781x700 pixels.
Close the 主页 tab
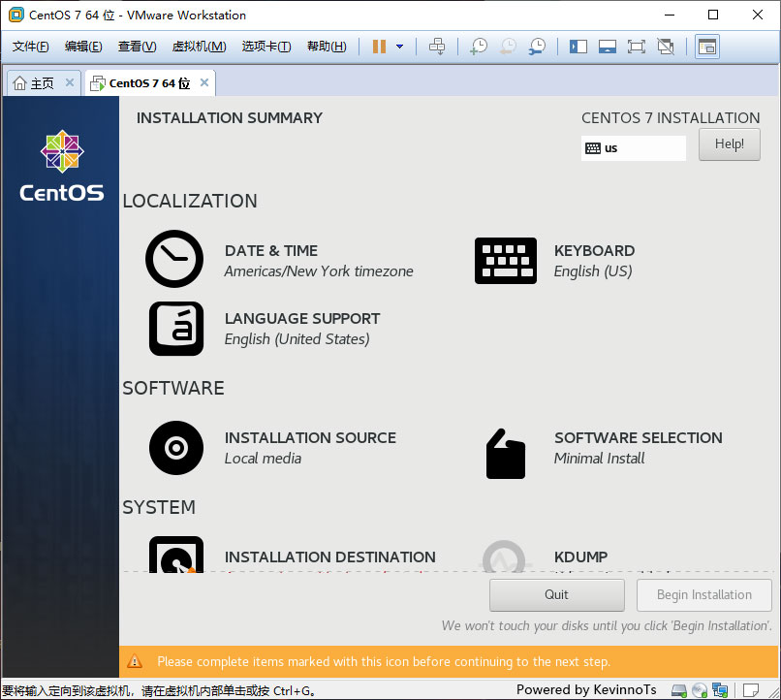point(70,82)
